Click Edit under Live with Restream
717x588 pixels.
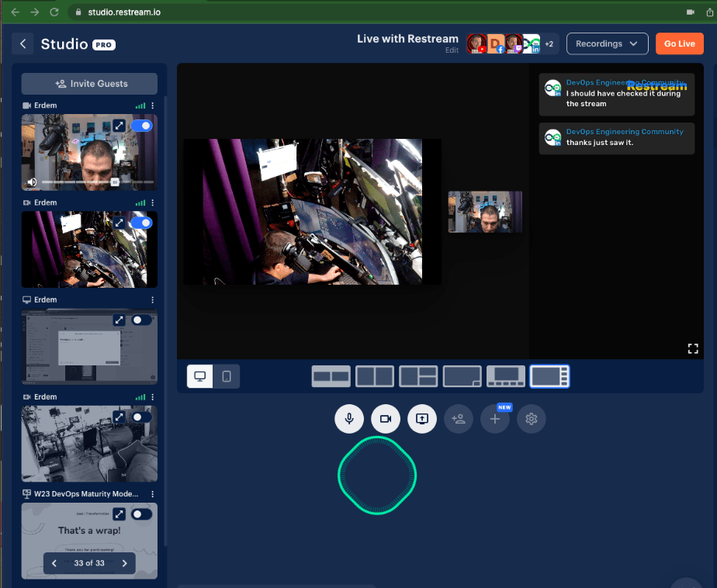click(452, 50)
